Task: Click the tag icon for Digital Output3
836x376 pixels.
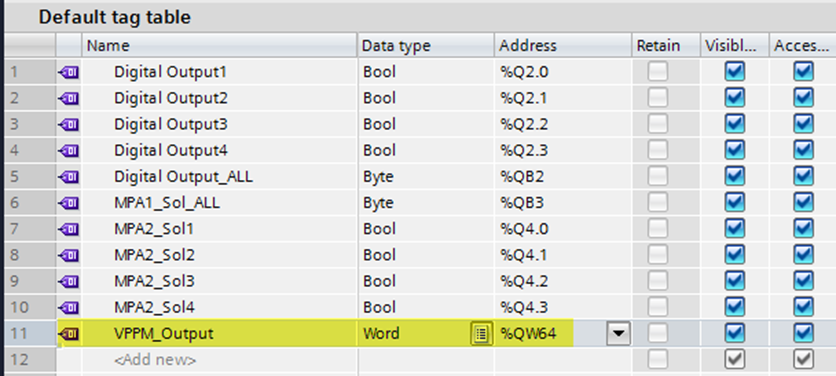Action: pos(69,124)
